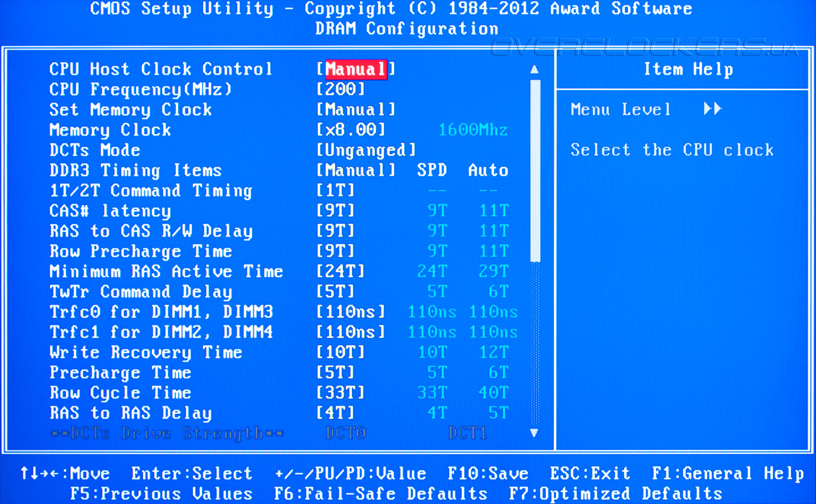Select RAS to CAS R/W Delay bracketed value
The width and height of the screenshot is (816, 504).
pos(336,232)
